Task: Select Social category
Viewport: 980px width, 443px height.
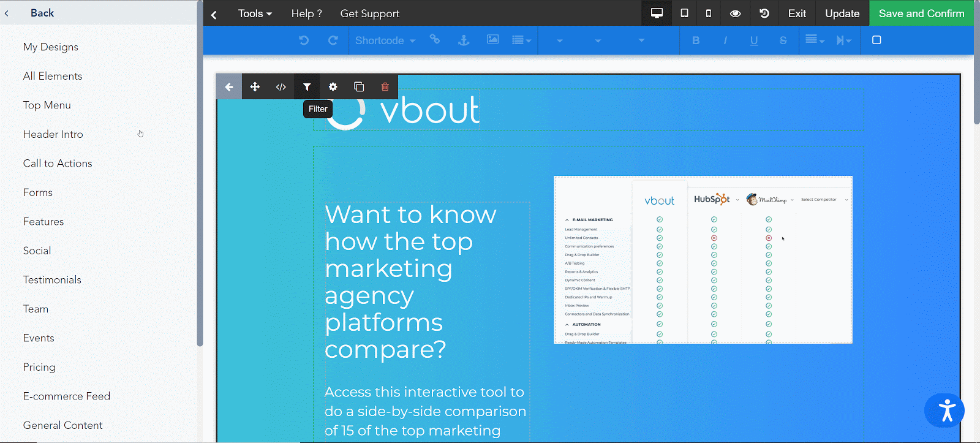Action: tap(37, 251)
